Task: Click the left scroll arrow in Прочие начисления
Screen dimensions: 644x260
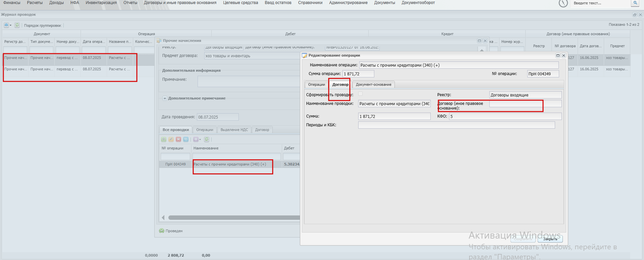Action: 163,218
